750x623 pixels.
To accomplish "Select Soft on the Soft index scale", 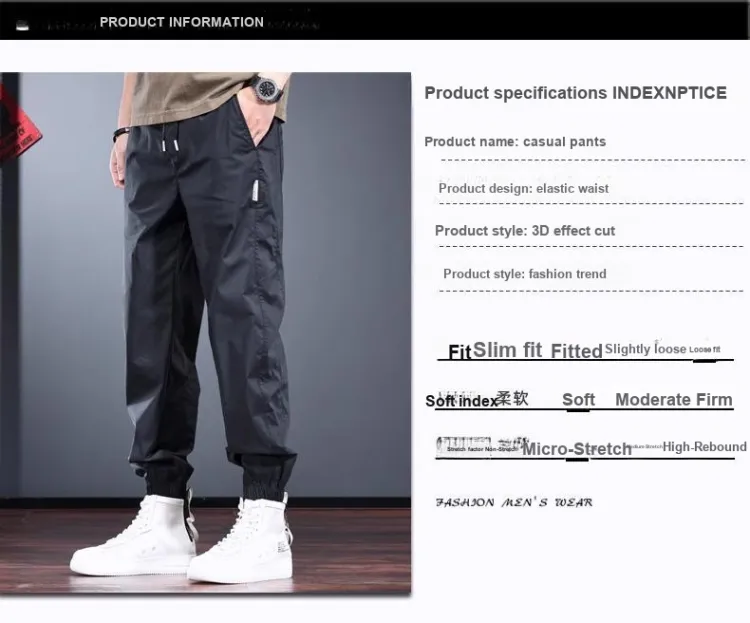I will tap(578, 400).
